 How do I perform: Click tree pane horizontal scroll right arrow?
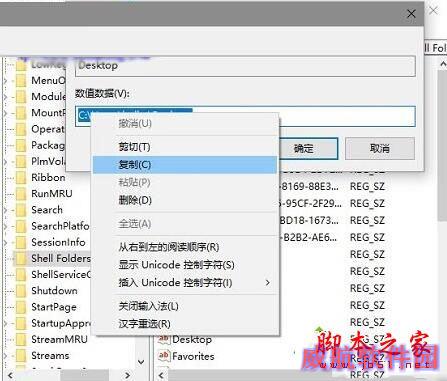(127, 375)
